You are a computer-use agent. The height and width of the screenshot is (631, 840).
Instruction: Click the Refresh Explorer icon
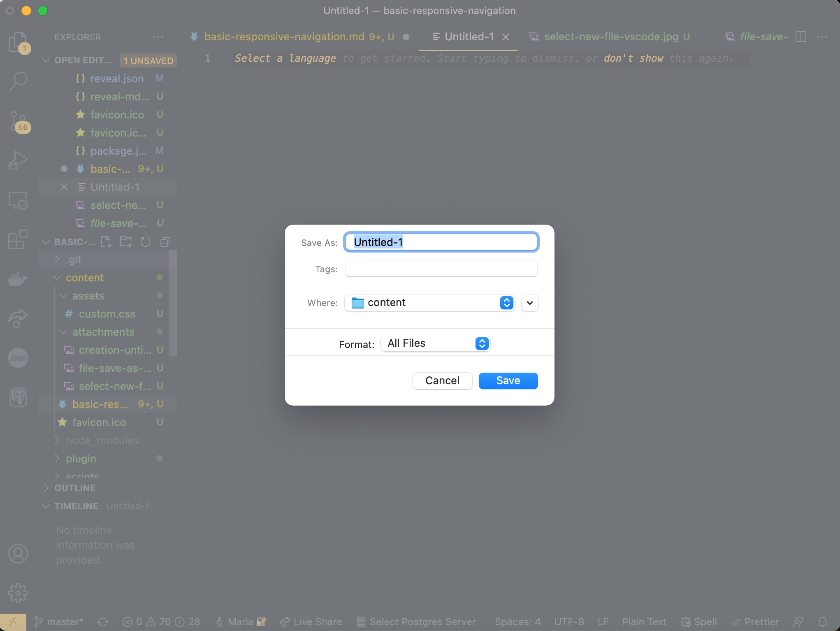coord(145,241)
